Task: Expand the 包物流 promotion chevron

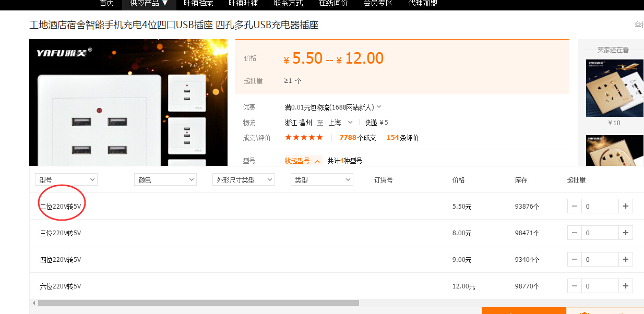Action: (x=379, y=107)
